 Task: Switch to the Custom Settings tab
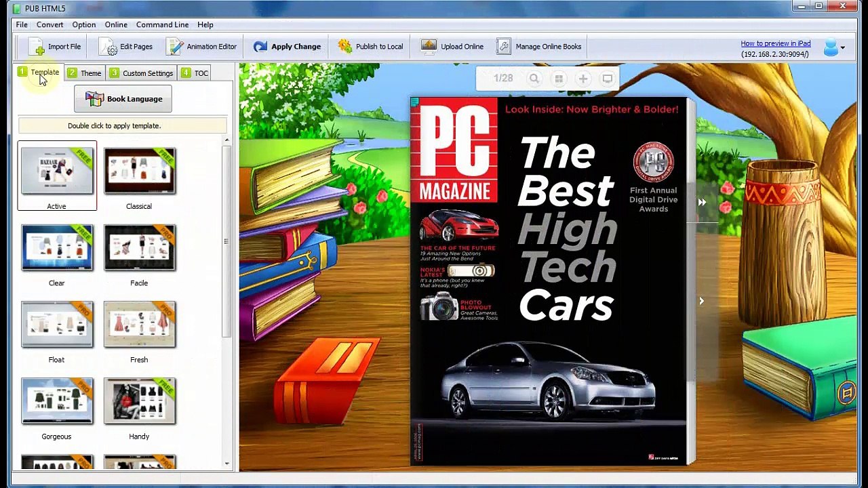tap(142, 73)
